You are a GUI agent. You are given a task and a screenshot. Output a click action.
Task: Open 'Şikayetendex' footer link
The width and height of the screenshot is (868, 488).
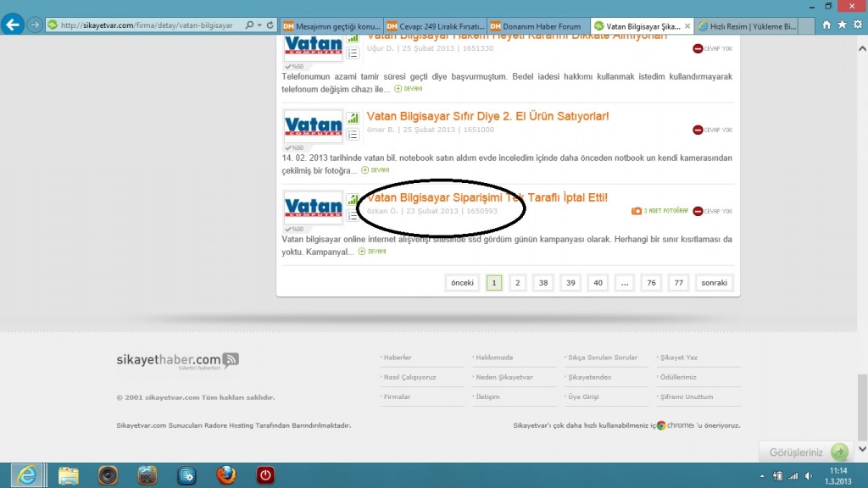[590, 377]
